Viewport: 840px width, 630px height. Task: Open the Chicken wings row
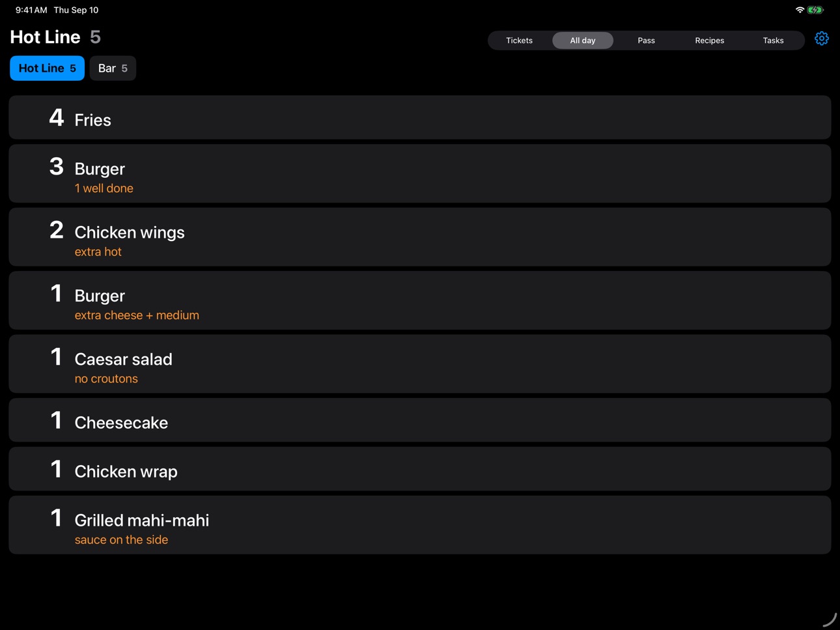coord(420,237)
